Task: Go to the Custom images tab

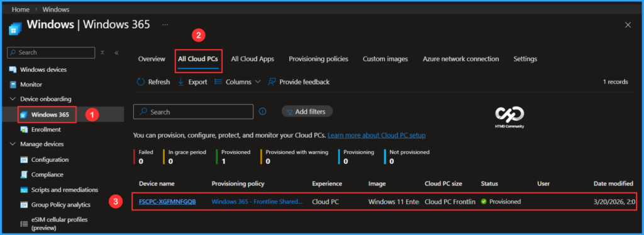Action: tap(386, 59)
